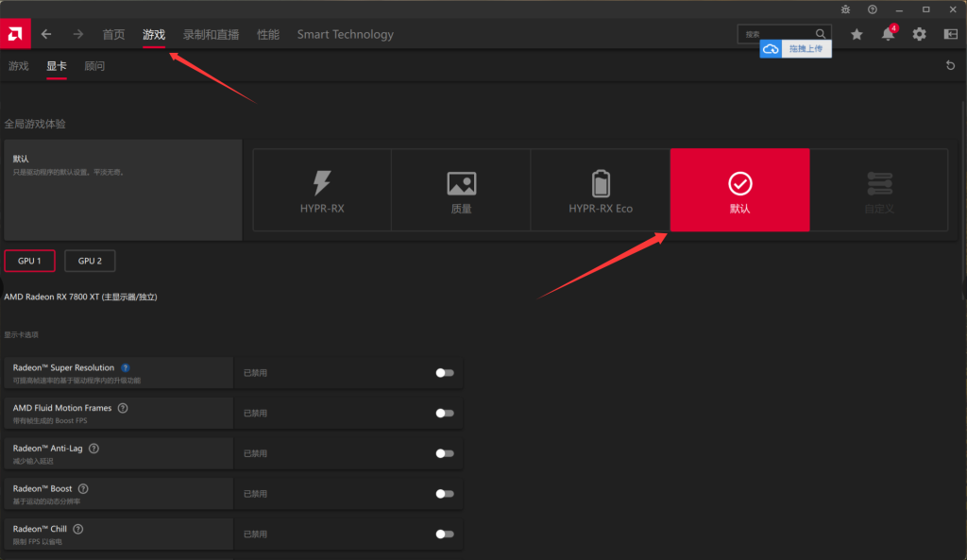This screenshot has width=967, height=560.
Task: Open favorites star icon
Action: click(857, 35)
